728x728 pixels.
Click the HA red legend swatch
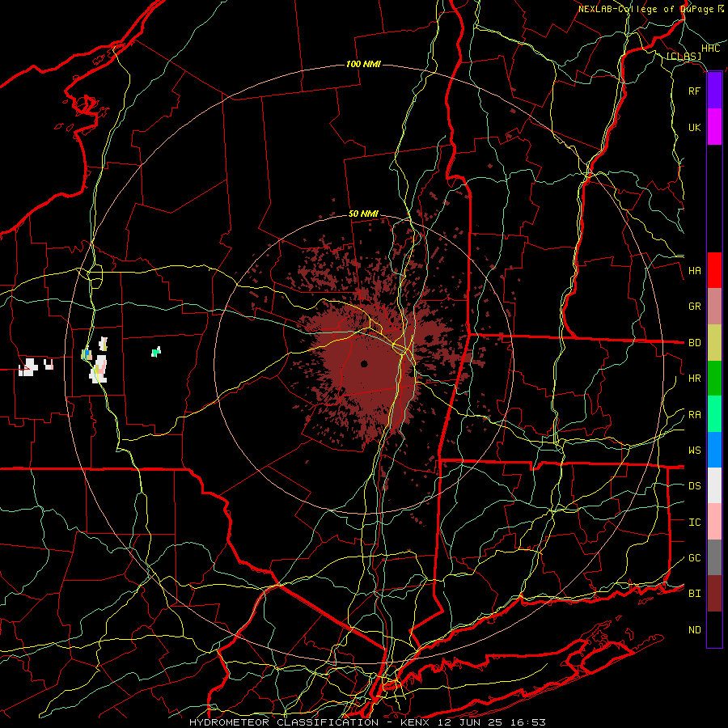(714, 270)
